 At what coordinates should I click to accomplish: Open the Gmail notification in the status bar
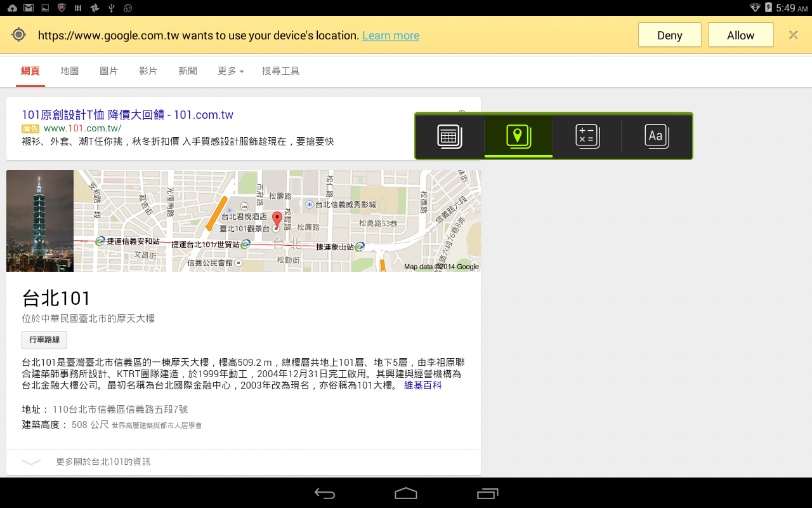[29, 8]
